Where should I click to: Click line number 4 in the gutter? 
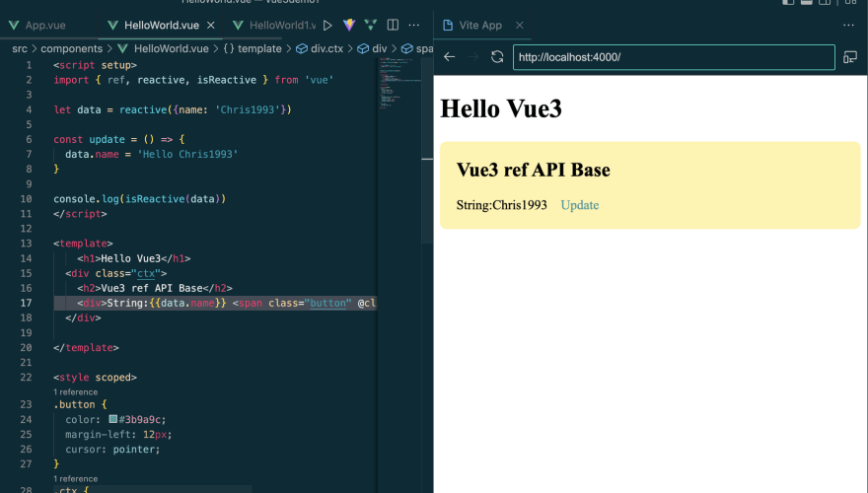(29, 109)
